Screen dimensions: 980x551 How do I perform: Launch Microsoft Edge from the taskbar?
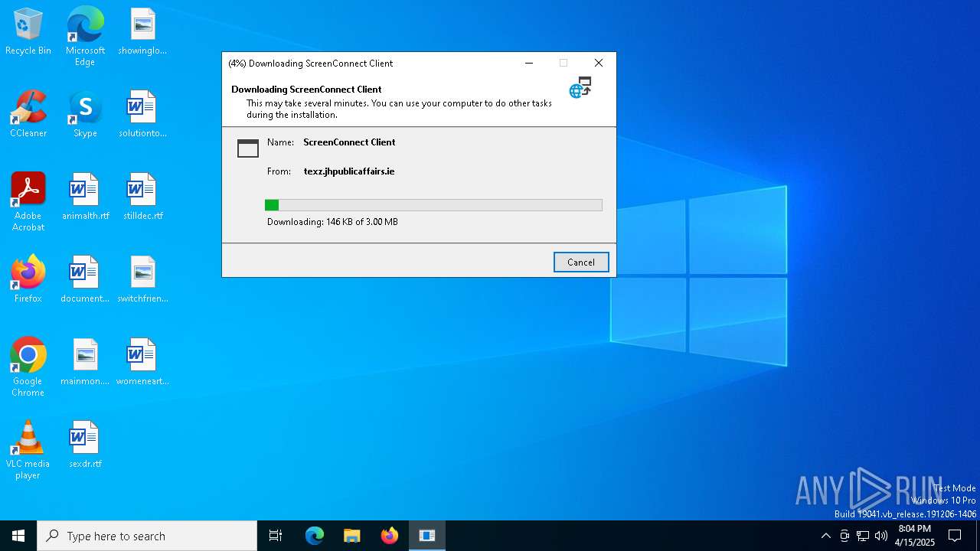coord(315,536)
